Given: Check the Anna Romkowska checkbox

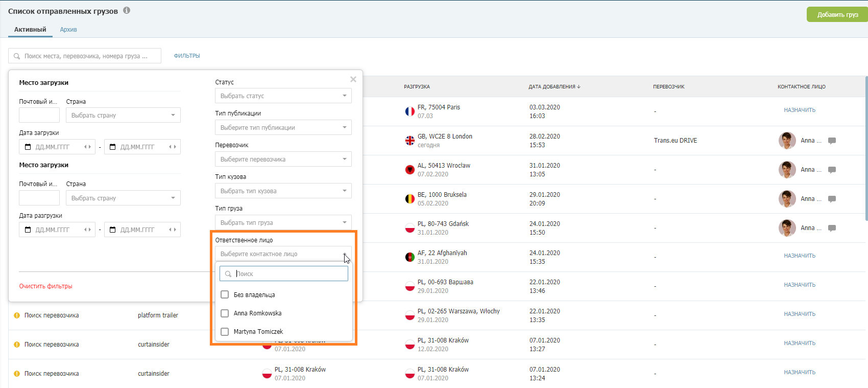Looking at the screenshot, I should pyautogui.click(x=225, y=313).
